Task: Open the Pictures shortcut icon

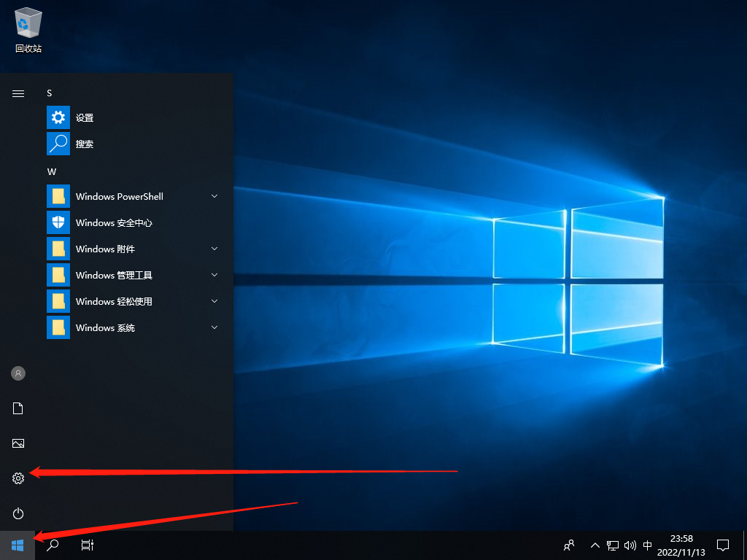Action: click(18, 443)
